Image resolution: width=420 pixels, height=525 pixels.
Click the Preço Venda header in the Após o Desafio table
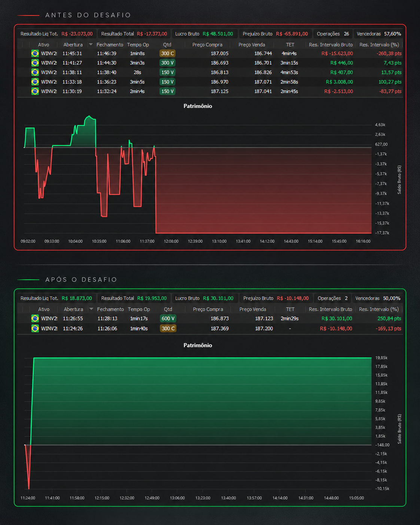tap(253, 309)
